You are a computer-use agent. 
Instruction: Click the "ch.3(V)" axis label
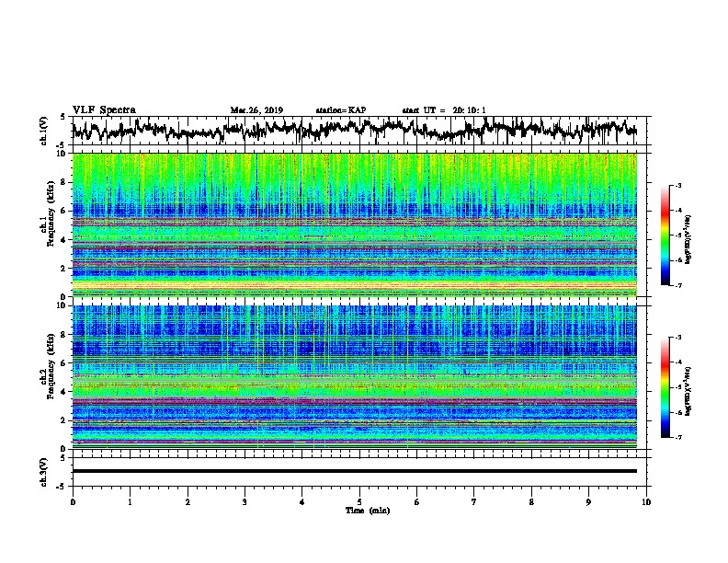[x=44, y=472]
